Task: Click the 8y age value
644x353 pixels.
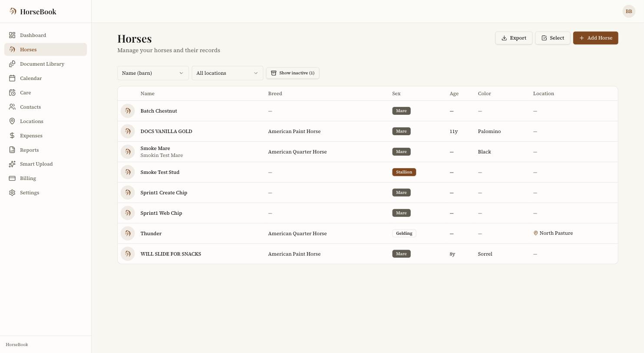Action: pyautogui.click(x=452, y=254)
